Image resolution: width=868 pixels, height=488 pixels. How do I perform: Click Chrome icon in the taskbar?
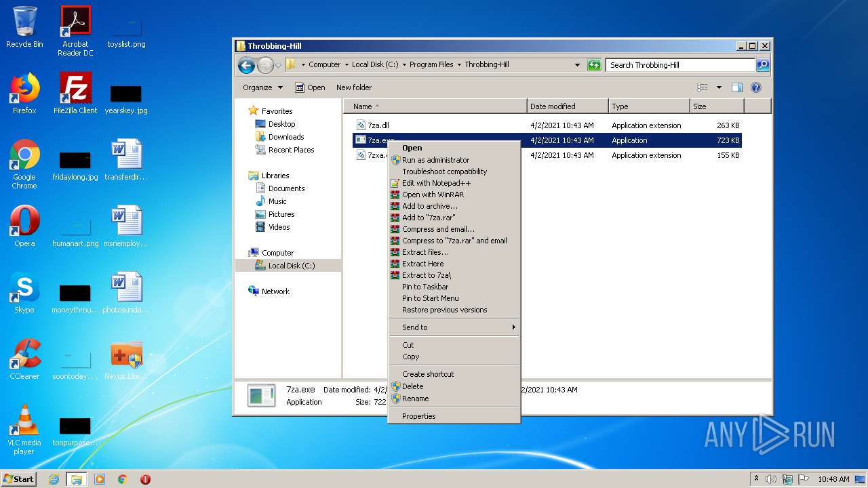[123, 479]
